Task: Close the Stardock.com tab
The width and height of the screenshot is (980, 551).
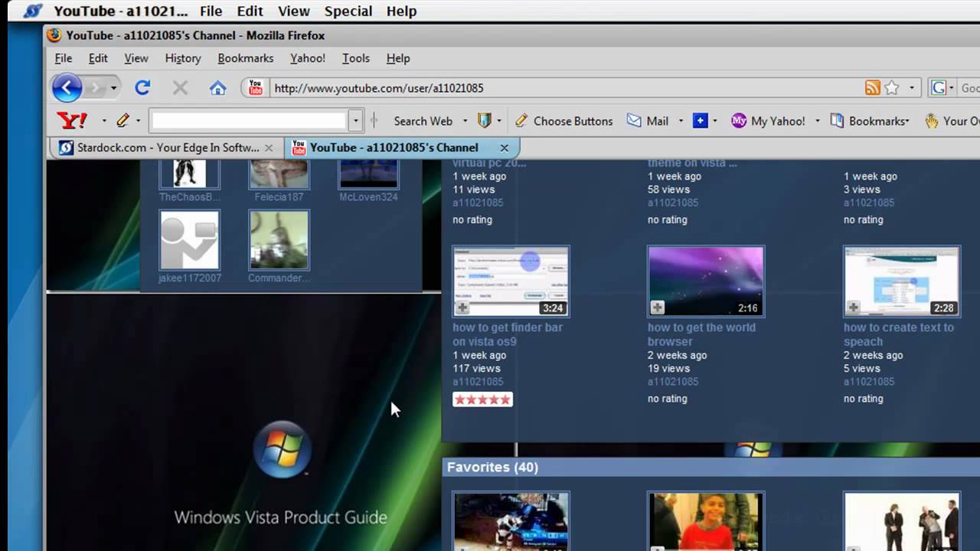Action: (x=269, y=148)
